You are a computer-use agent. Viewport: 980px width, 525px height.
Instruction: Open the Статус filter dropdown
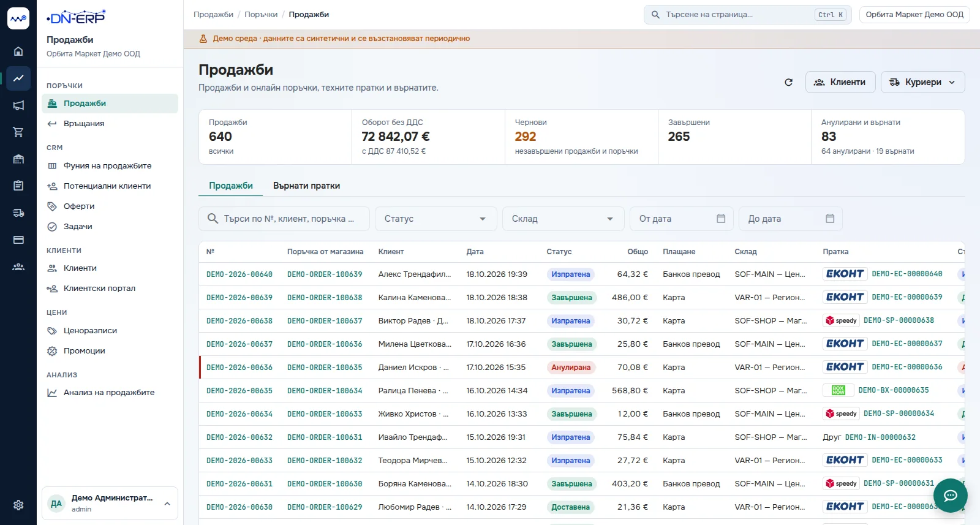pyautogui.click(x=435, y=219)
